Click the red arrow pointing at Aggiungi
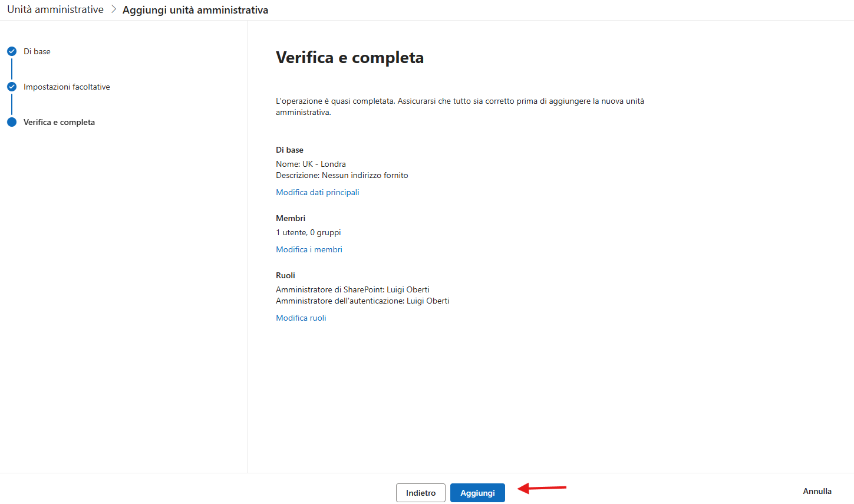This screenshot has height=504, width=854. (542, 488)
